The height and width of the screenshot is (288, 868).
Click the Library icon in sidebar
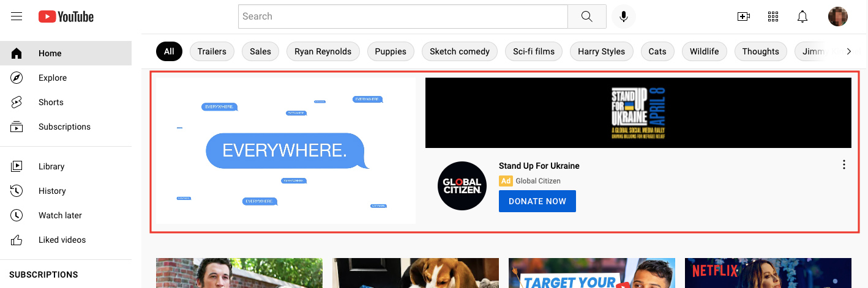tap(17, 166)
